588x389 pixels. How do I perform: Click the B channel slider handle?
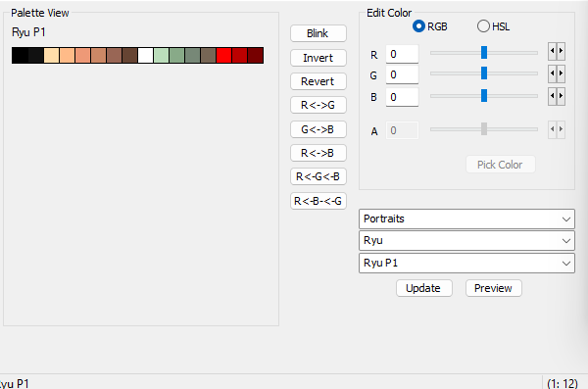click(484, 96)
